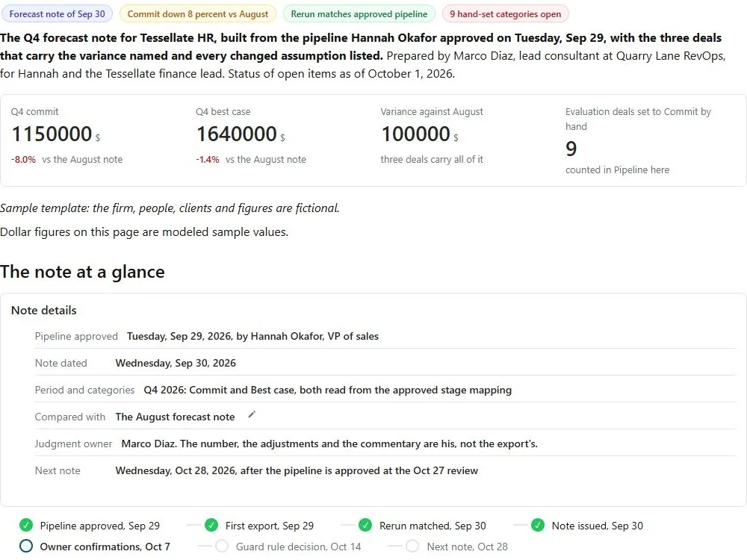Click the 'Period and categories' field label
Viewport: 747px width, 560px height.
point(85,390)
